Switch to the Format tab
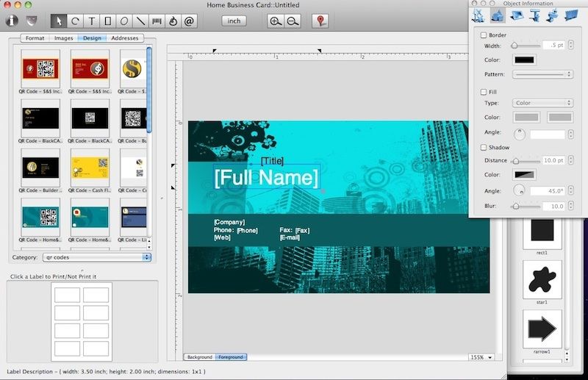 coord(35,38)
